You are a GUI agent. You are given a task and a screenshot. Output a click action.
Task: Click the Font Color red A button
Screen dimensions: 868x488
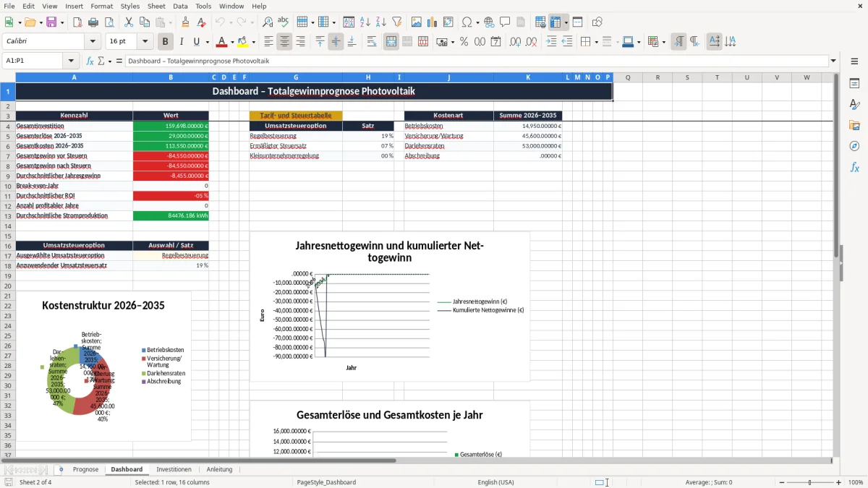[x=222, y=42]
